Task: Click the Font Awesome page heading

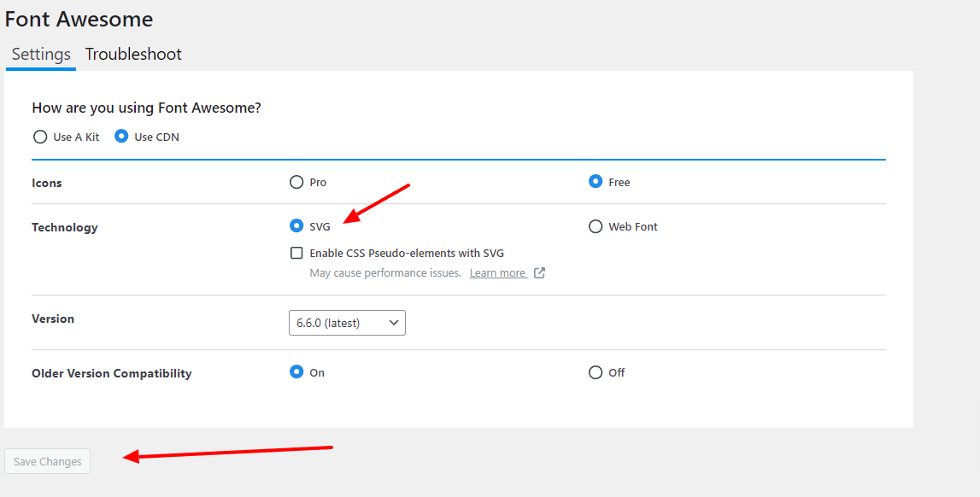Action: (79, 19)
